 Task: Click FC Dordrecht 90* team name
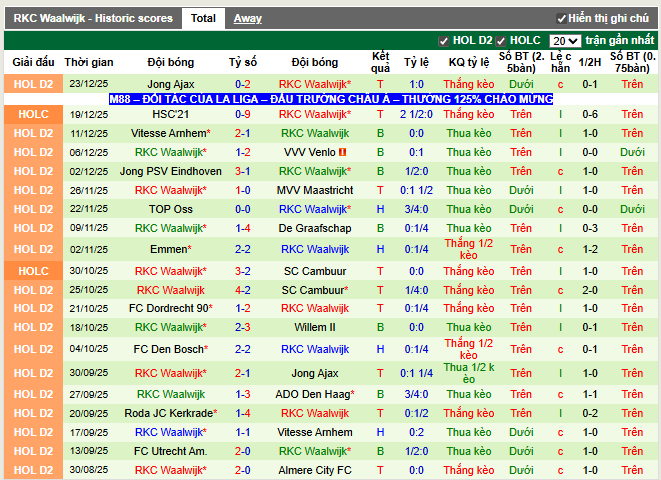click(x=171, y=308)
